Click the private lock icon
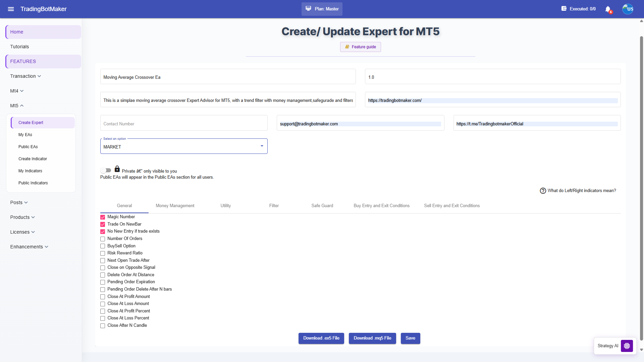Viewport: 644px width, 362px height. 117,169
